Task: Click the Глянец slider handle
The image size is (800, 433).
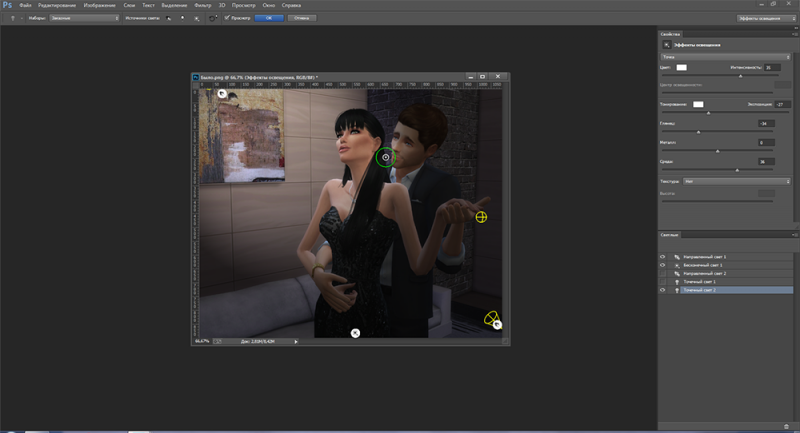Action: [698, 132]
